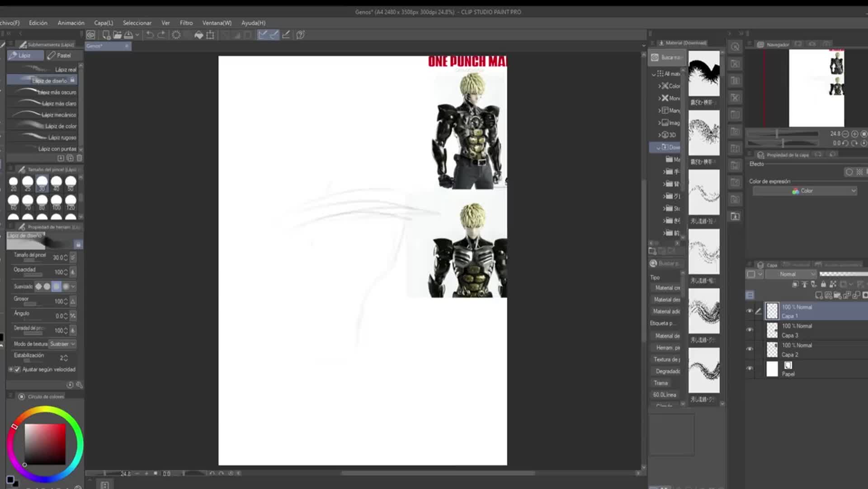
Task: Click the New Layer Folder icon
Action: tap(837, 295)
